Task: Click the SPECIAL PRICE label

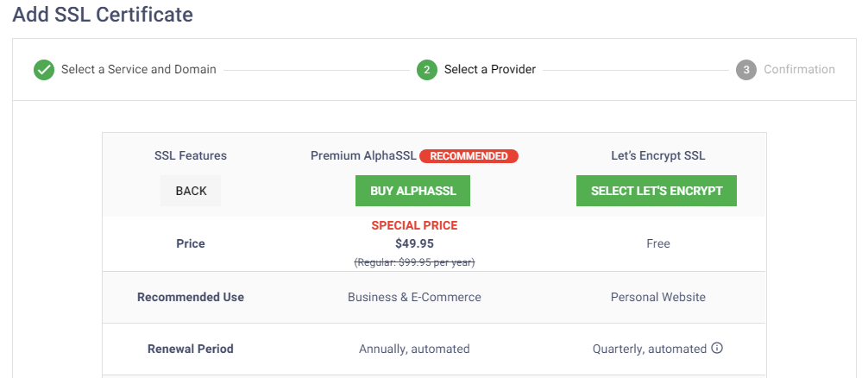Action: pyautogui.click(x=414, y=225)
